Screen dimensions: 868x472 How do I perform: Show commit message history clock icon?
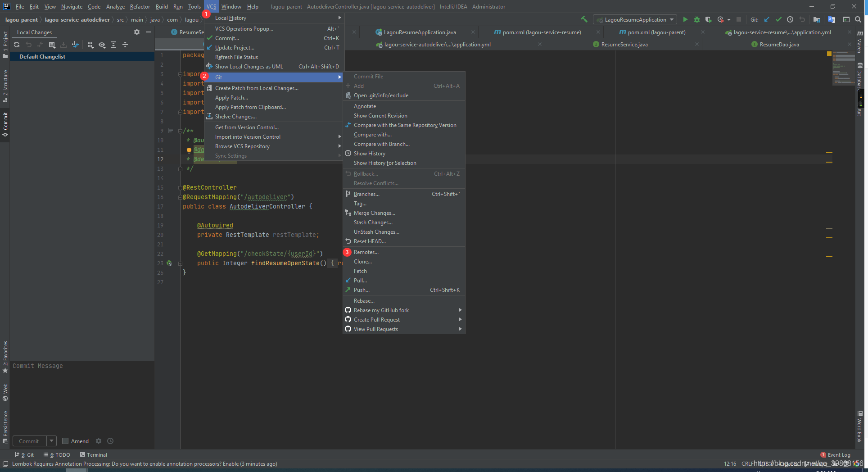[x=110, y=441]
